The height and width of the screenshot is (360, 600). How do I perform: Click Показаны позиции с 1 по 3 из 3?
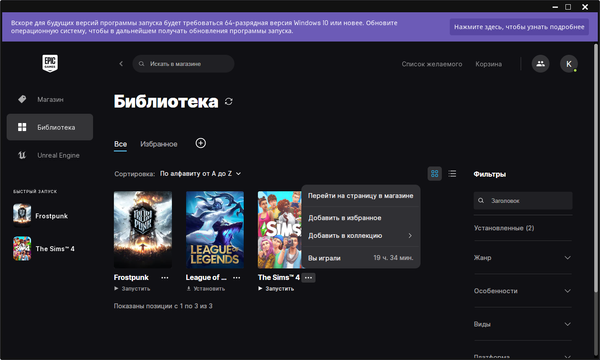coord(163,306)
